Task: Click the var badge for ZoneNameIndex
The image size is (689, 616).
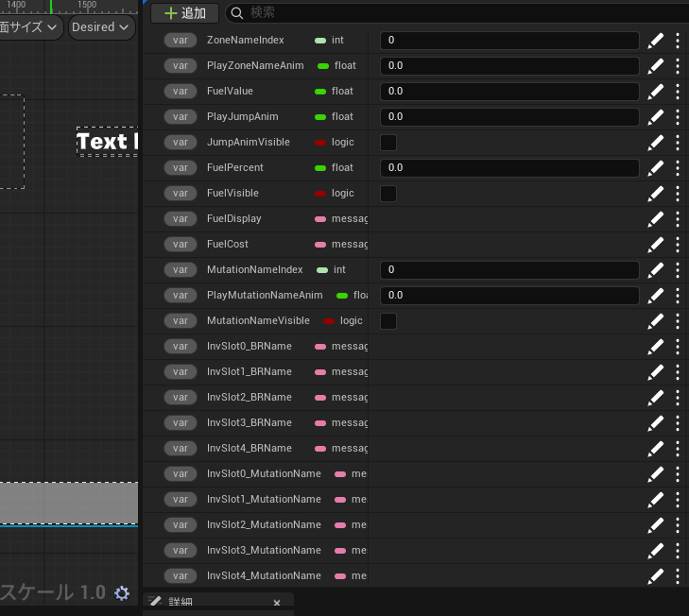Action: click(x=181, y=41)
